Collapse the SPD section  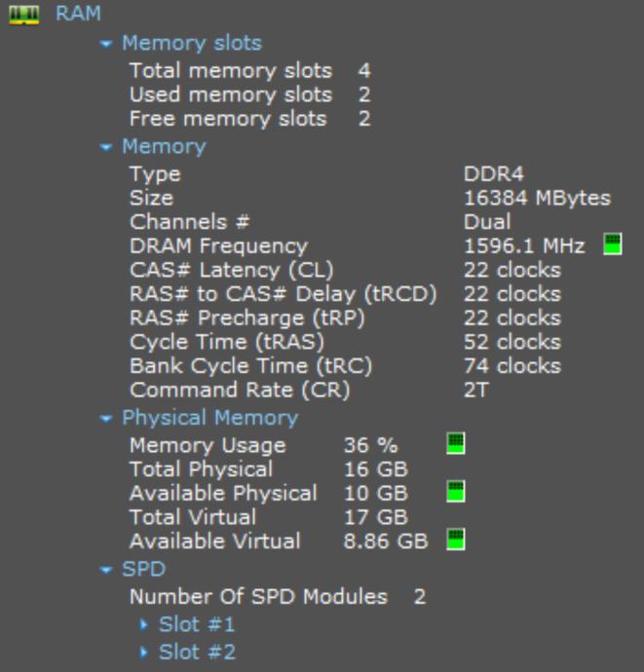pos(105,569)
